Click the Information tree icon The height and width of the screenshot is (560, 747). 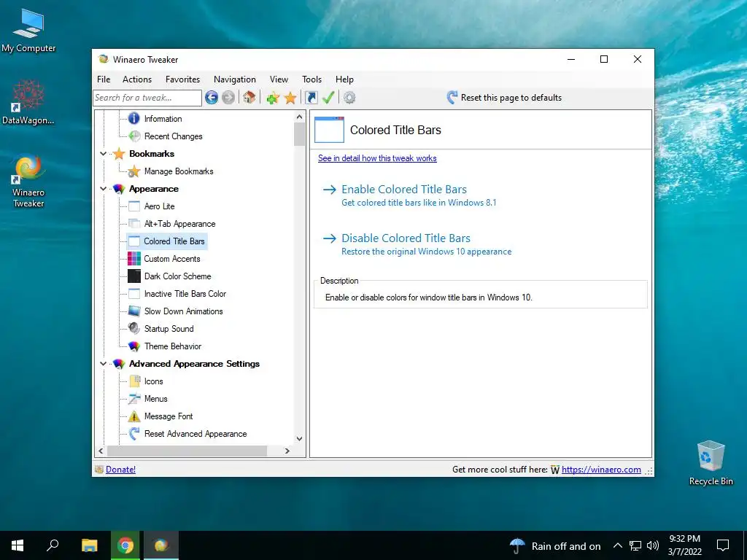tap(134, 119)
